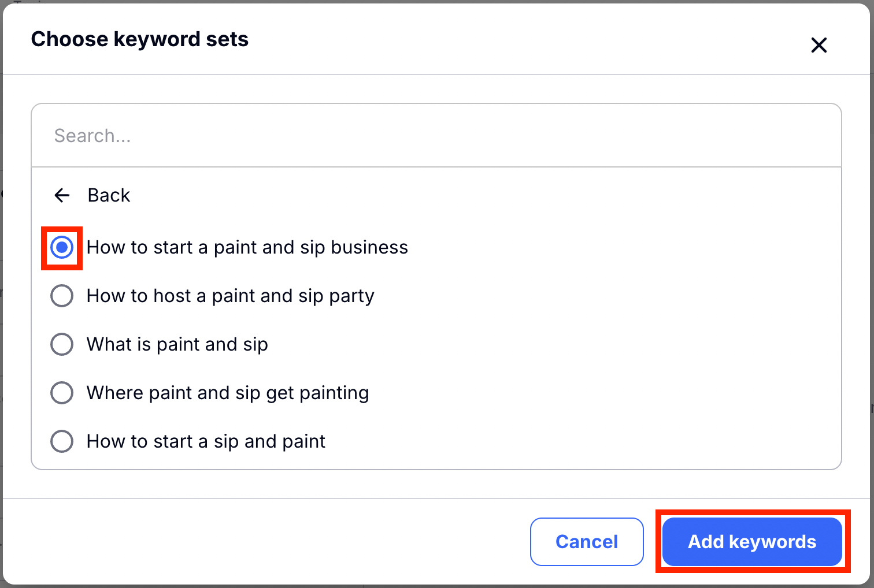874x588 pixels.
Task: Click the 'Search...' placeholder text
Action: 92,136
